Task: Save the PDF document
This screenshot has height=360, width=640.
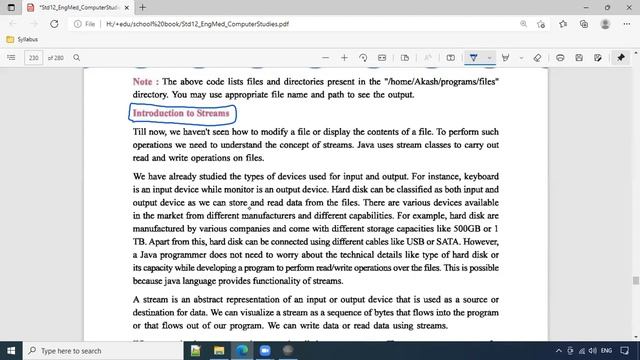Action: tap(579, 58)
